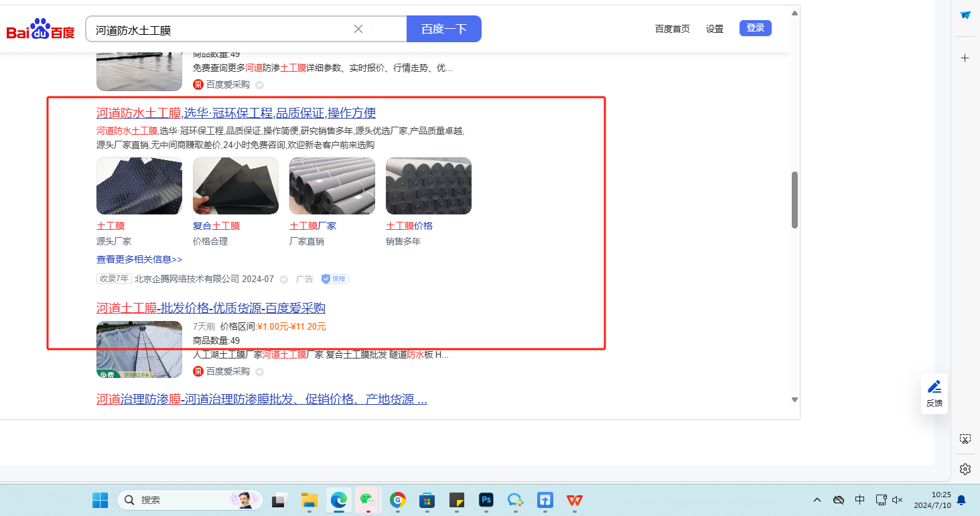
Task: Open the 设置 menu in the header
Action: [715, 29]
